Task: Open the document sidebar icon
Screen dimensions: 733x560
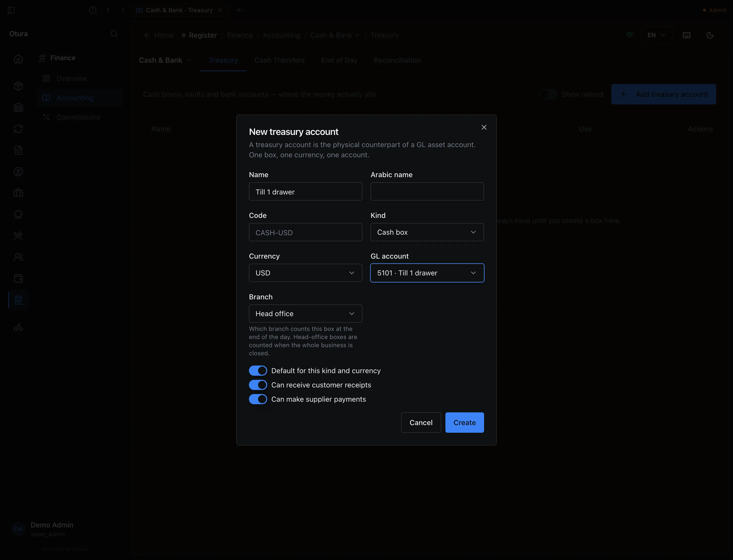Action: tap(18, 150)
